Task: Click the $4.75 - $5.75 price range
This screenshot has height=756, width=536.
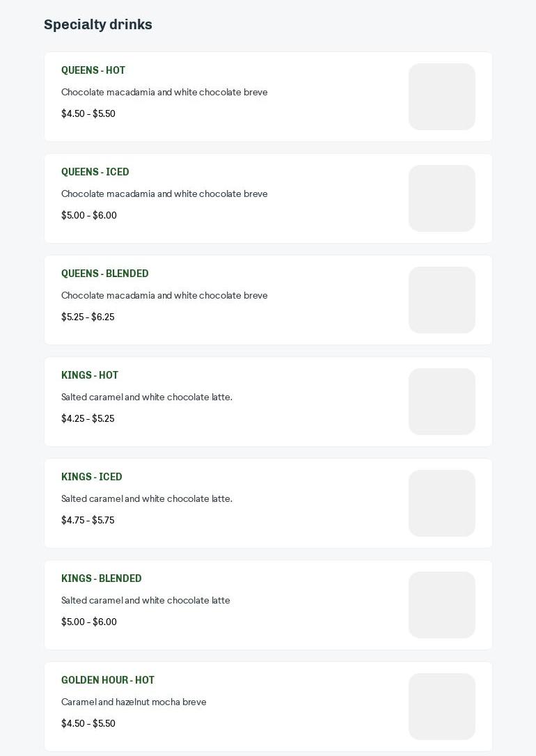Action: (88, 520)
